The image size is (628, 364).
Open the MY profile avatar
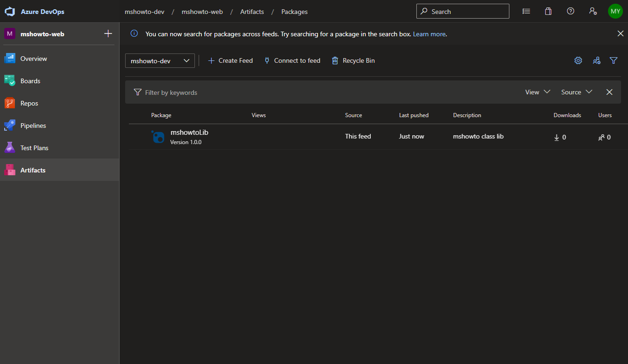[x=615, y=11]
